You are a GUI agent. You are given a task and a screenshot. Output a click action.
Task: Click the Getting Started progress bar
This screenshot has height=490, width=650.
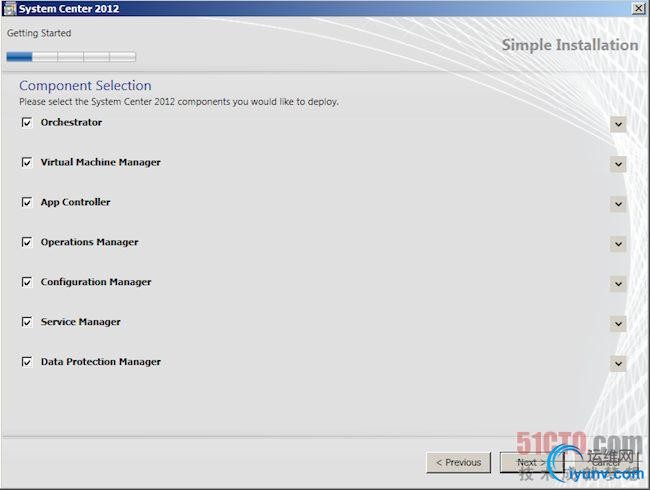(71, 57)
